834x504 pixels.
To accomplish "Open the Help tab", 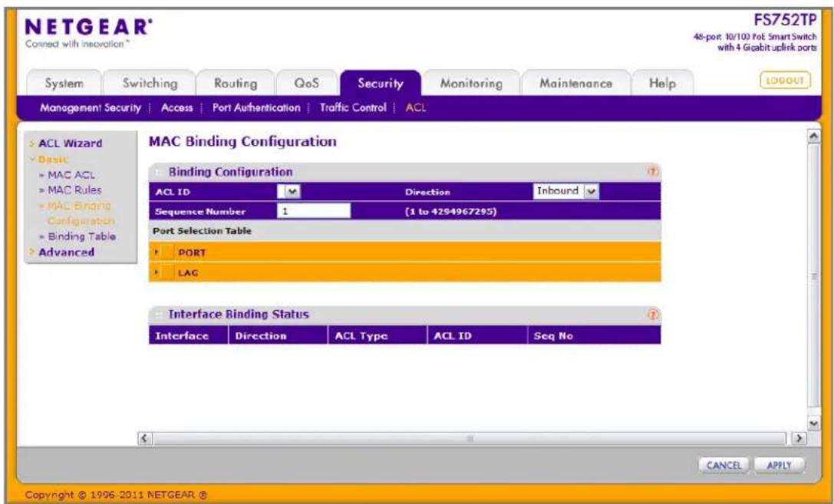I will [662, 84].
